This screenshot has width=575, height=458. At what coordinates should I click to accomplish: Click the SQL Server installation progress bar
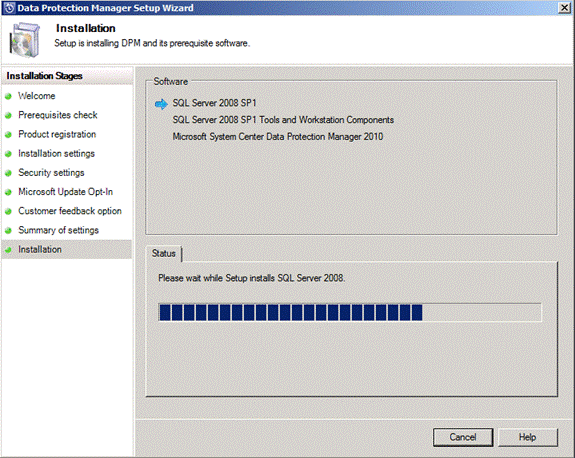click(350, 312)
